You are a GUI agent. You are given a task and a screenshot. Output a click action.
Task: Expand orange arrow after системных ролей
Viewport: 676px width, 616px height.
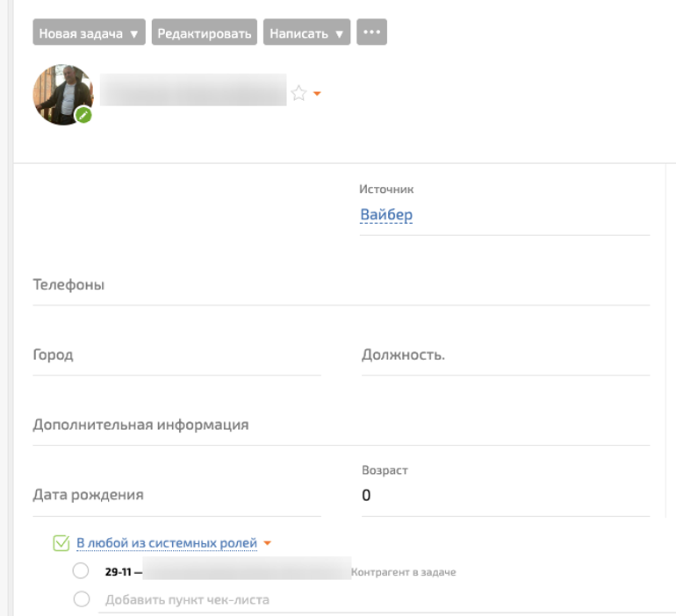tap(268, 543)
